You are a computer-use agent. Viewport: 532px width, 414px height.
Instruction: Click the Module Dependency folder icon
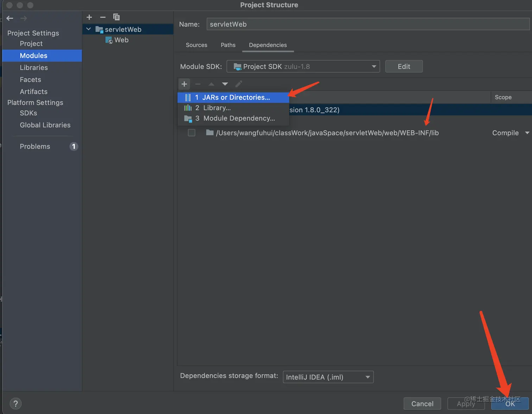tap(188, 119)
